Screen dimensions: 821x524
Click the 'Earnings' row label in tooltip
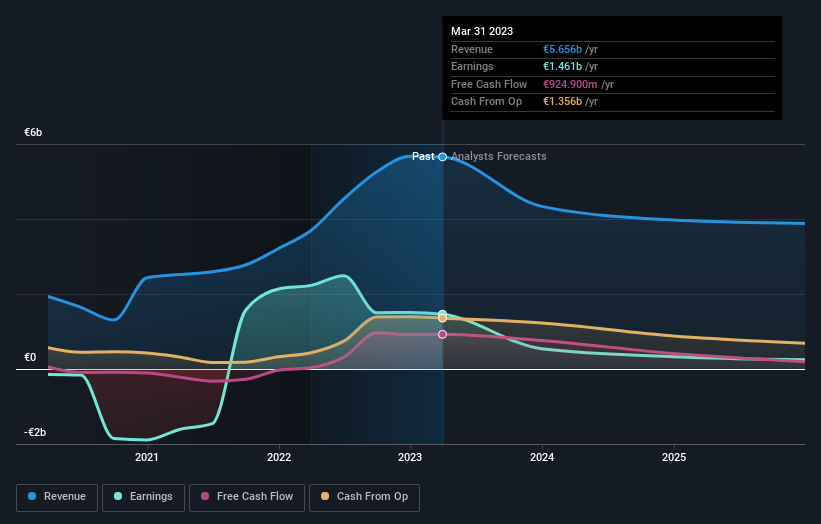pos(472,66)
